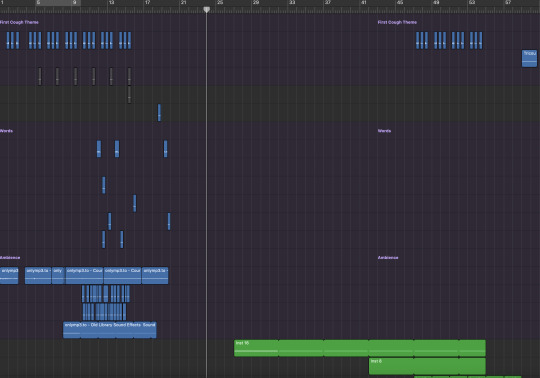Click bar 33 in the timeline ruler
The height and width of the screenshot is (378, 540).
[x=292, y=2]
